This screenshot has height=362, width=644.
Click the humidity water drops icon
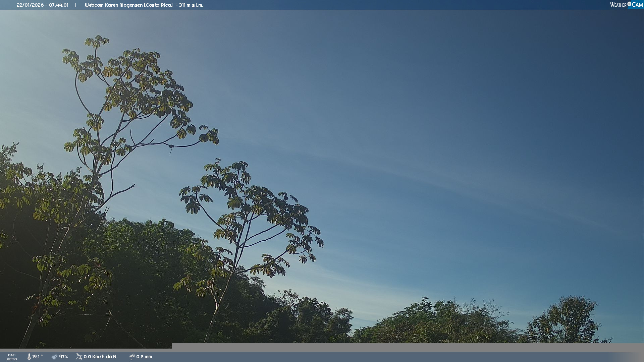click(55, 357)
